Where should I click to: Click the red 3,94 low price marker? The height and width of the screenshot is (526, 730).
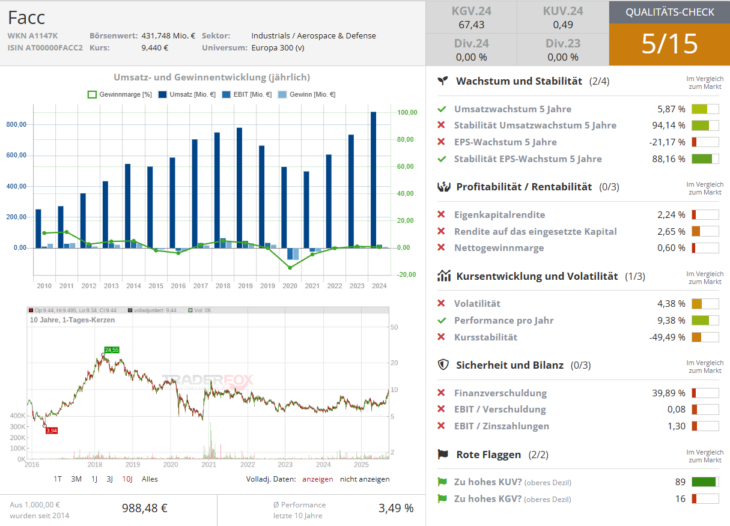click(52, 431)
